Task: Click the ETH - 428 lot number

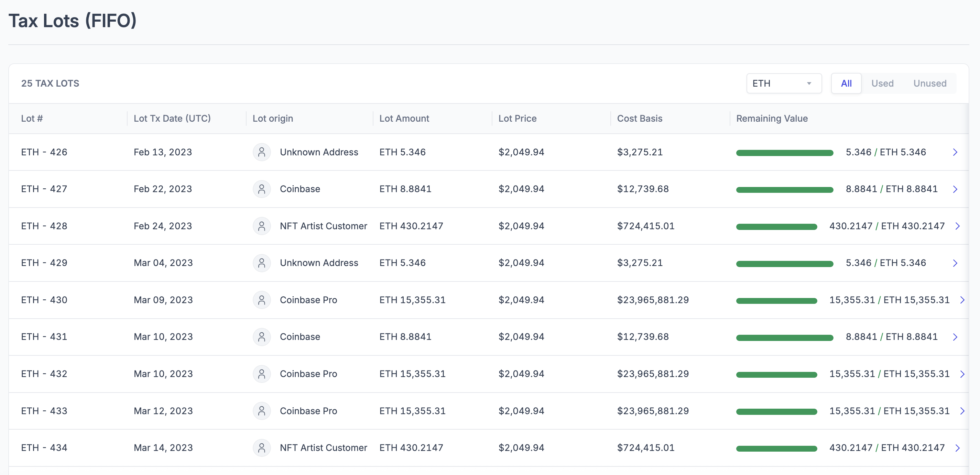Action: (x=44, y=226)
